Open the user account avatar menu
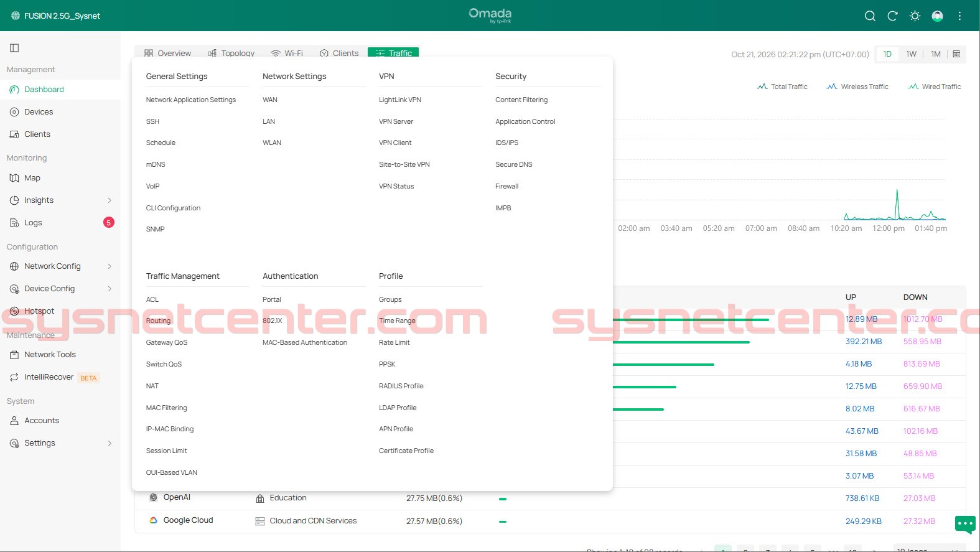Image resolution: width=980 pixels, height=552 pixels. [937, 16]
